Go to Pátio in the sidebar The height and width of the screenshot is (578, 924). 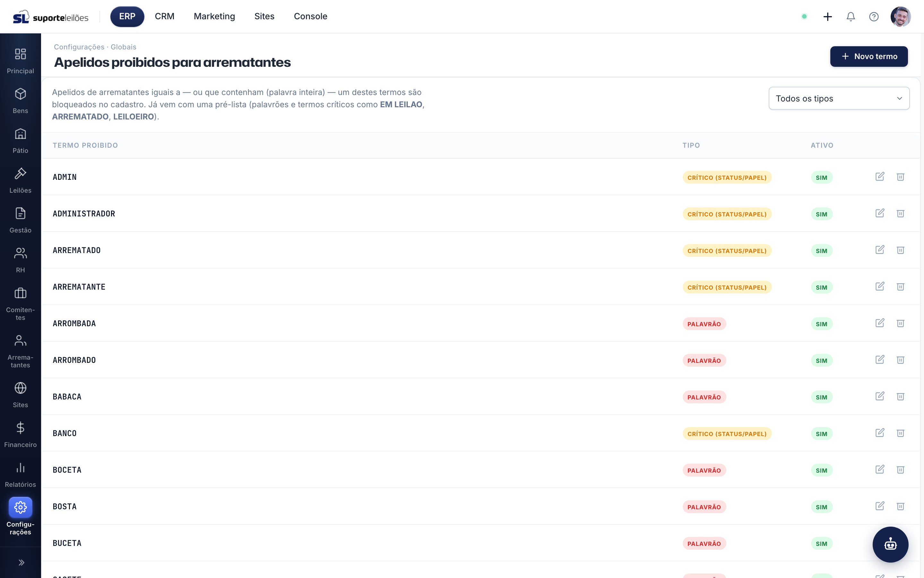[x=20, y=141]
